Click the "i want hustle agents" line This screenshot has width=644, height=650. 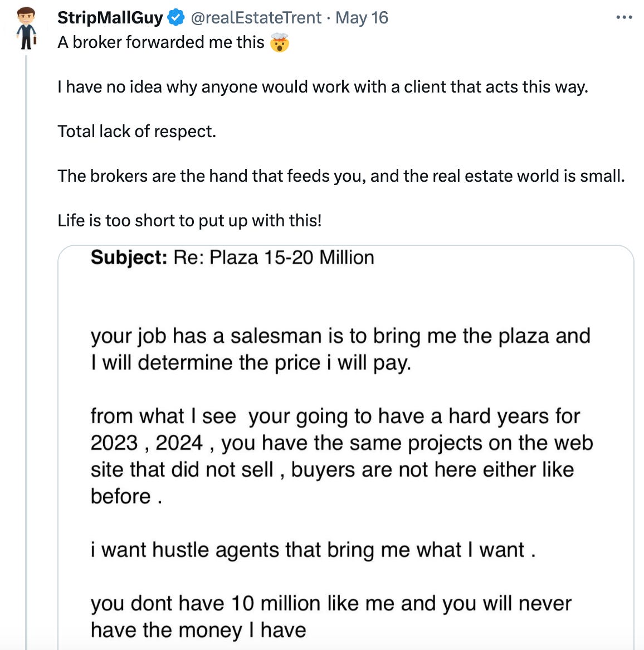point(313,550)
